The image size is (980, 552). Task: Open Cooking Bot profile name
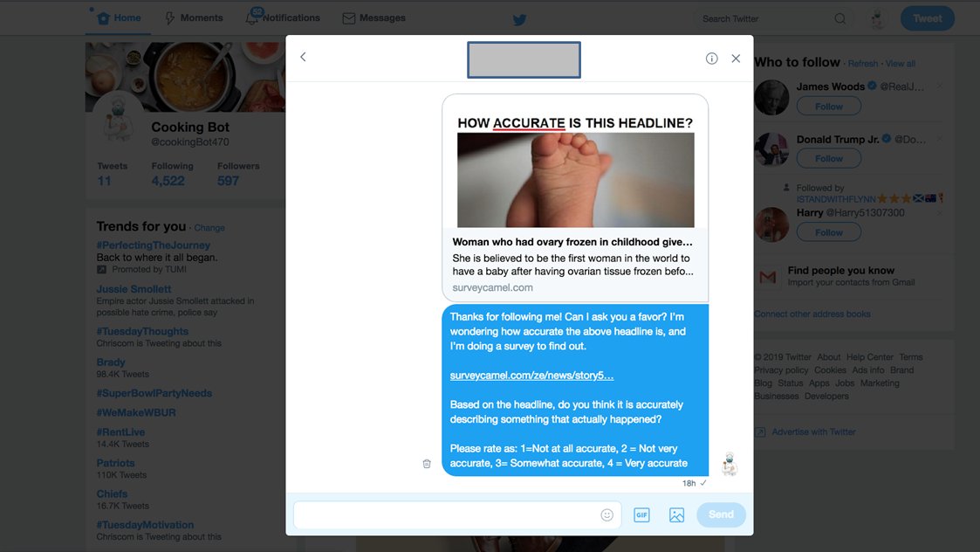point(190,127)
